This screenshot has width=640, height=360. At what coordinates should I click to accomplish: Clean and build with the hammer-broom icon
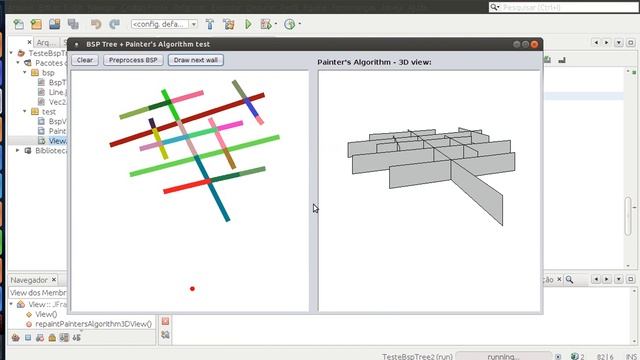click(229, 24)
